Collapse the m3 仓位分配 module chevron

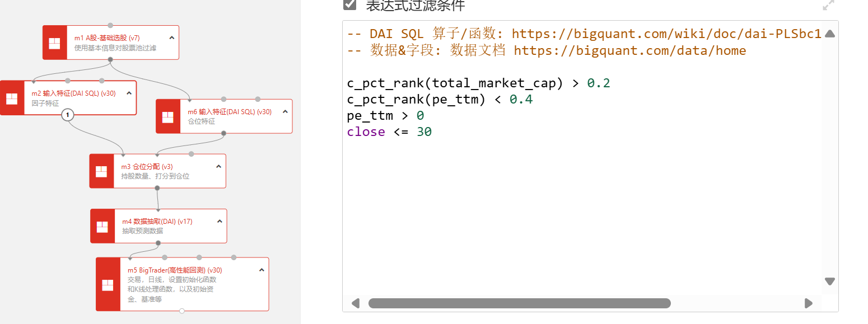pos(218,166)
